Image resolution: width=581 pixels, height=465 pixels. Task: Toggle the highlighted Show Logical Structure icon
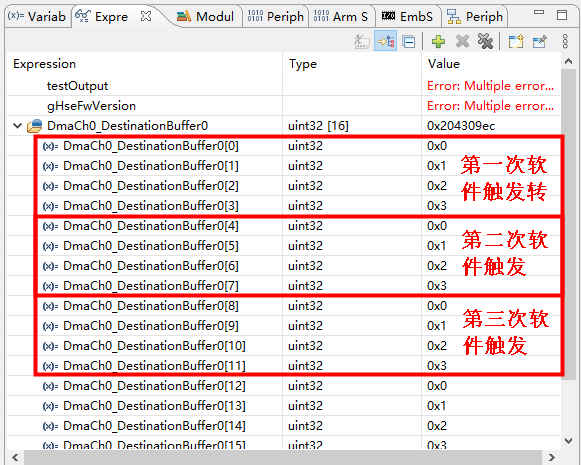385,41
